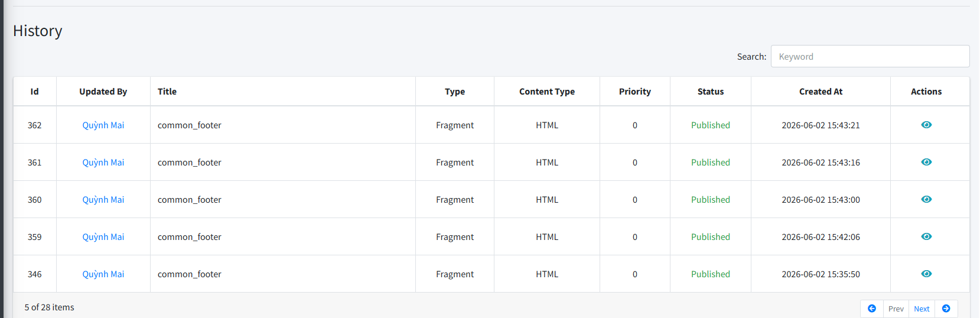This screenshot has height=318, width=980.
Task: Click timestamp 2026-06-02 15:43:21
Action: pos(821,125)
